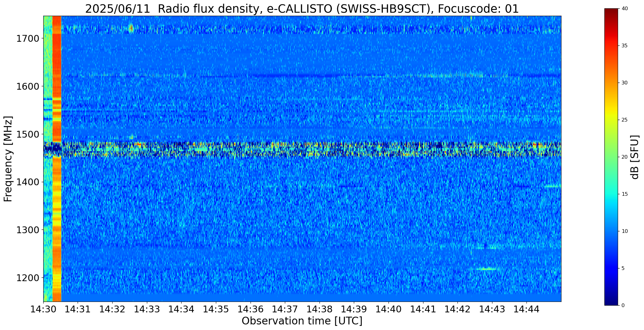Click the 14:44 time tick label

(527, 309)
